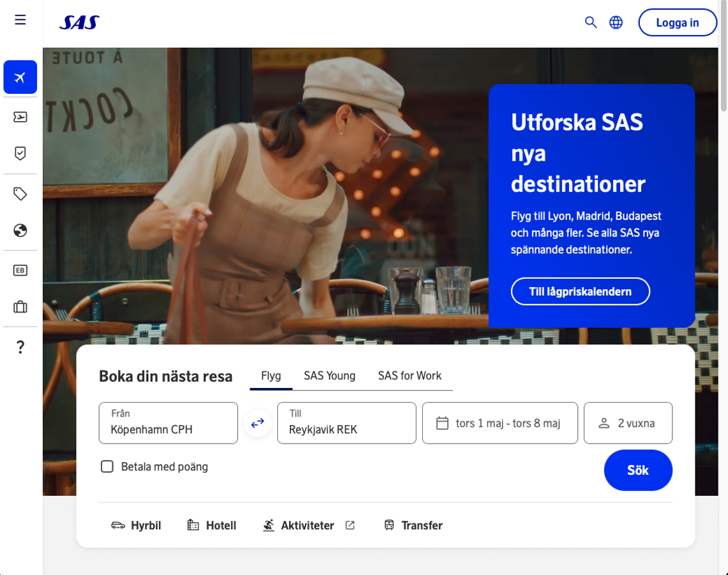Open the price tag offers icon
The image size is (728, 575).
(x=20, y=193)
